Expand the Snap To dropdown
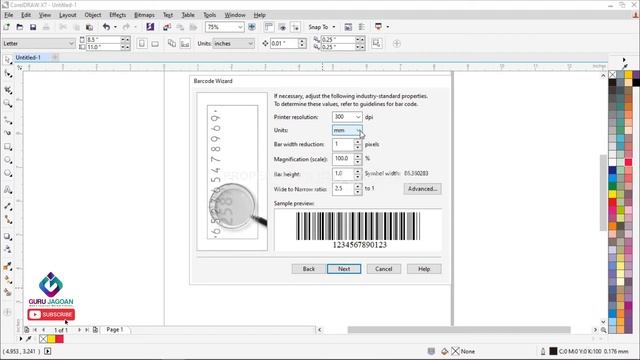 [x=334, y=27]
